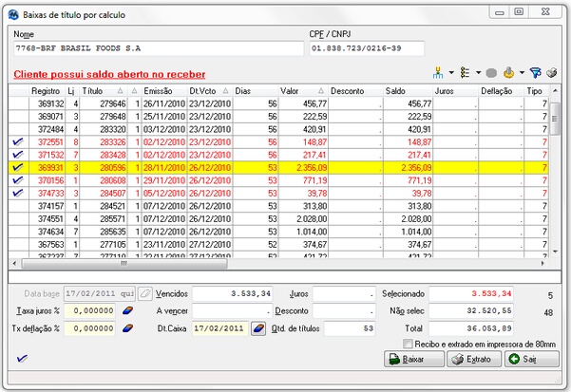
Task: Sort by the Valor column header
Action: (x=303, y=91)
